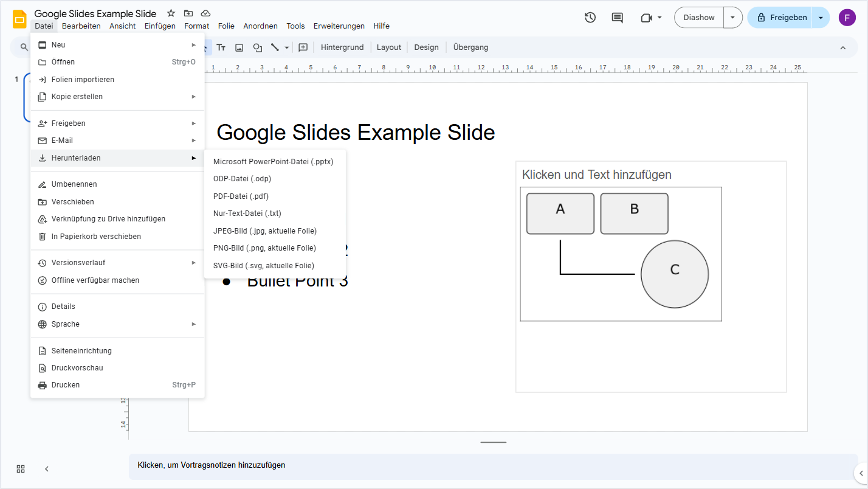
Task: Download current slide as JPEG-Bild
Action: tap(275, 231)
